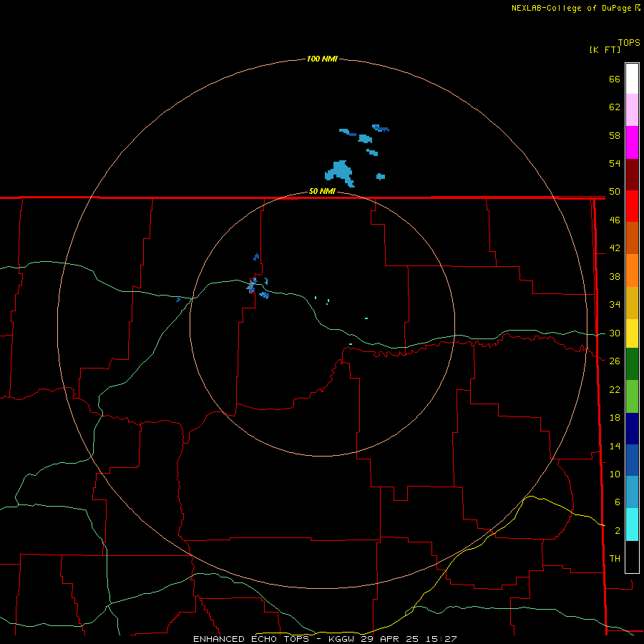Click the black TH legend swatch
Image resolution: width=644 pixels, height=644 pixels.
(x=632, y=557)
